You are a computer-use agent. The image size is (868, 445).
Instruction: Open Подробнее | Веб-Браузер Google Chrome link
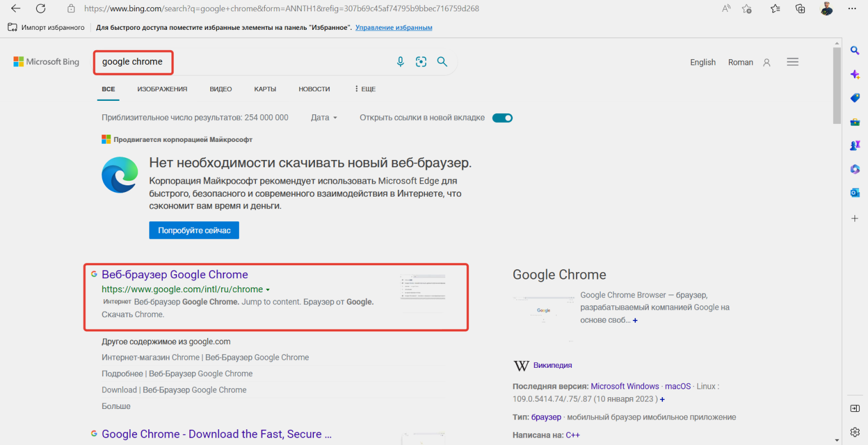(177, 374)
